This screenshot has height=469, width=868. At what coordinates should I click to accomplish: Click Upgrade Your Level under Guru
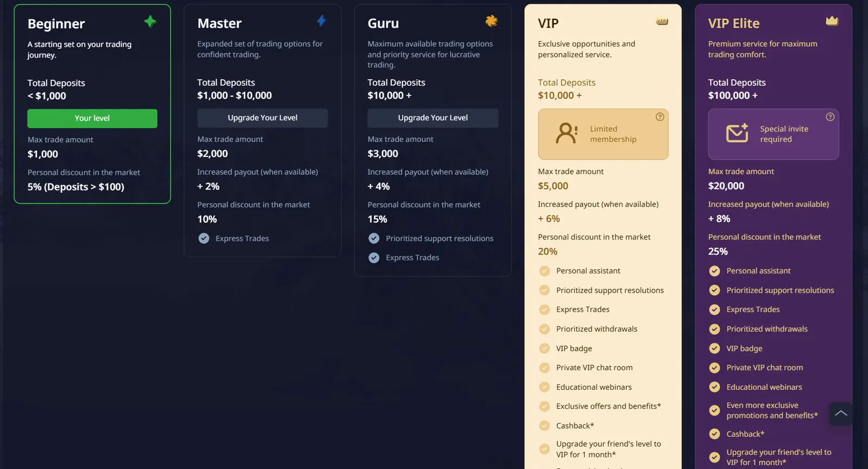pyautogui.click(x=433, y=118)
